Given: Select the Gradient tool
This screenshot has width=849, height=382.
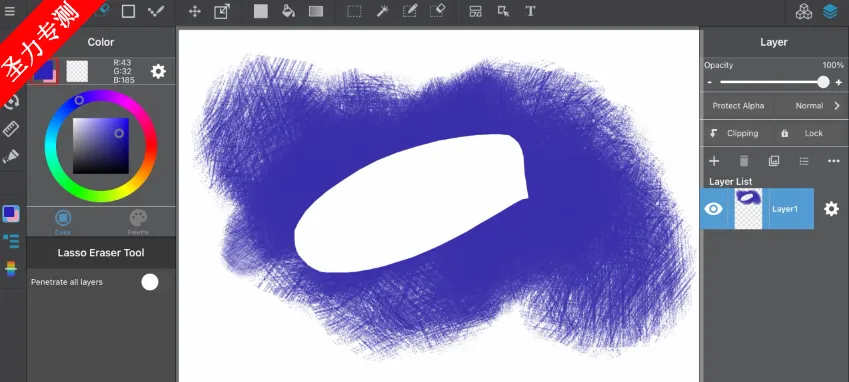Looking at the screenshot, I should click(x=316, y=11).
